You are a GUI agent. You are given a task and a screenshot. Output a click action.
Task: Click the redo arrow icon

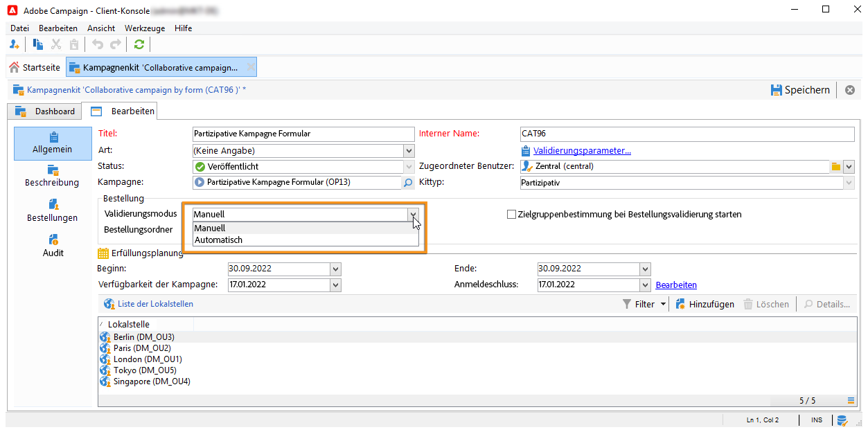click(x=116, y=44)
